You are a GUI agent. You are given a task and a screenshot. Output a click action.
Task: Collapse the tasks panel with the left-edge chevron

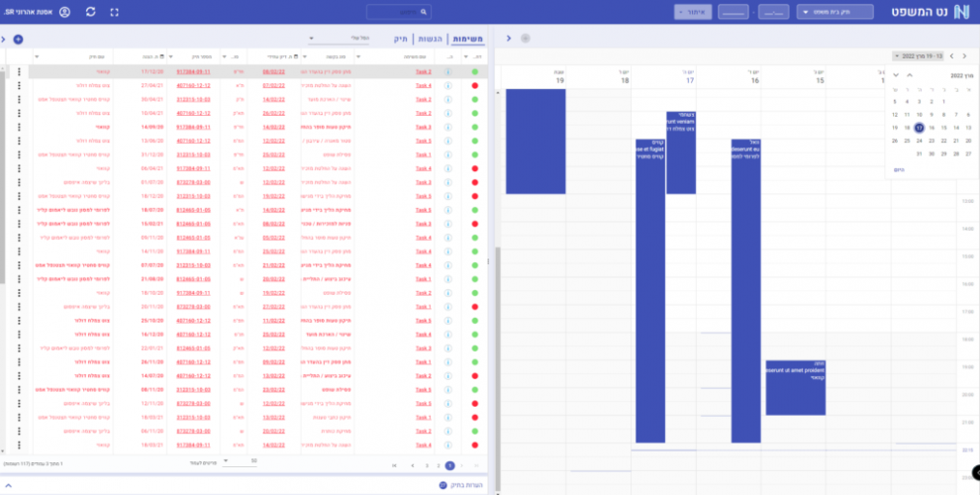(3, 40)
